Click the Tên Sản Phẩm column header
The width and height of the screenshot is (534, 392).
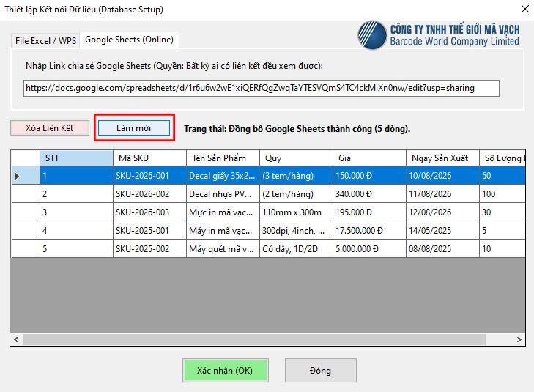click(x=223, y=158)
